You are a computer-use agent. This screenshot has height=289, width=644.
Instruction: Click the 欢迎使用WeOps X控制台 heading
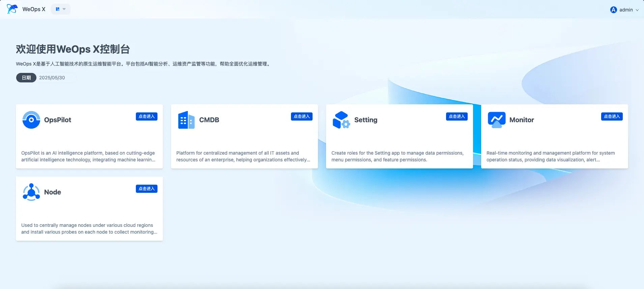click(x=73, y=49)
